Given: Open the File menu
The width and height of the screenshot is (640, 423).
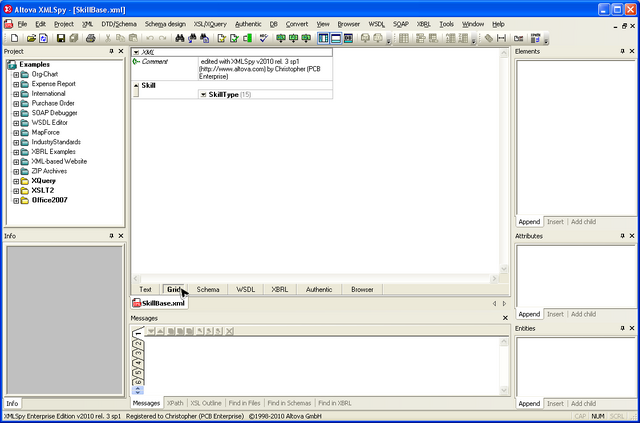Looking at the screenshot, I should tap(22, 24).
